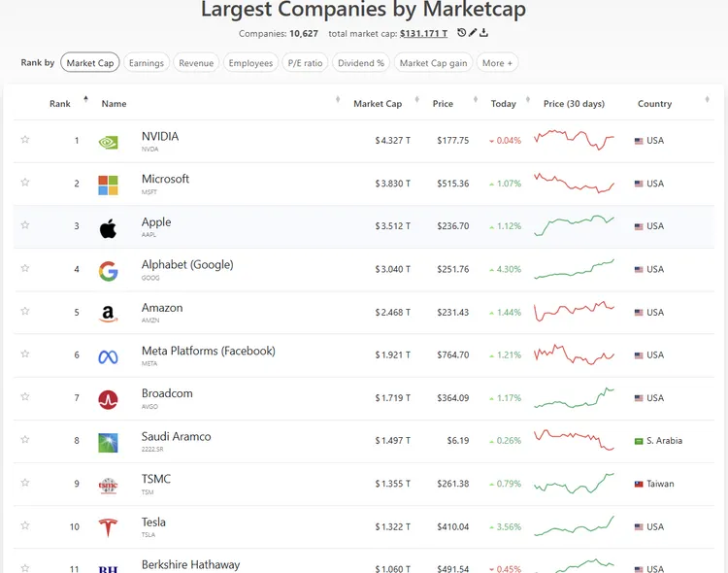Click the download icon near total market cap
Viewport: 728px width, 573px height.
(x=483, y=32)
